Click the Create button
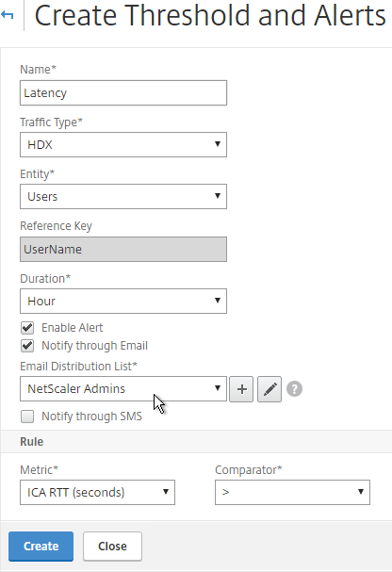392x572 pixels. pos(41,547)
